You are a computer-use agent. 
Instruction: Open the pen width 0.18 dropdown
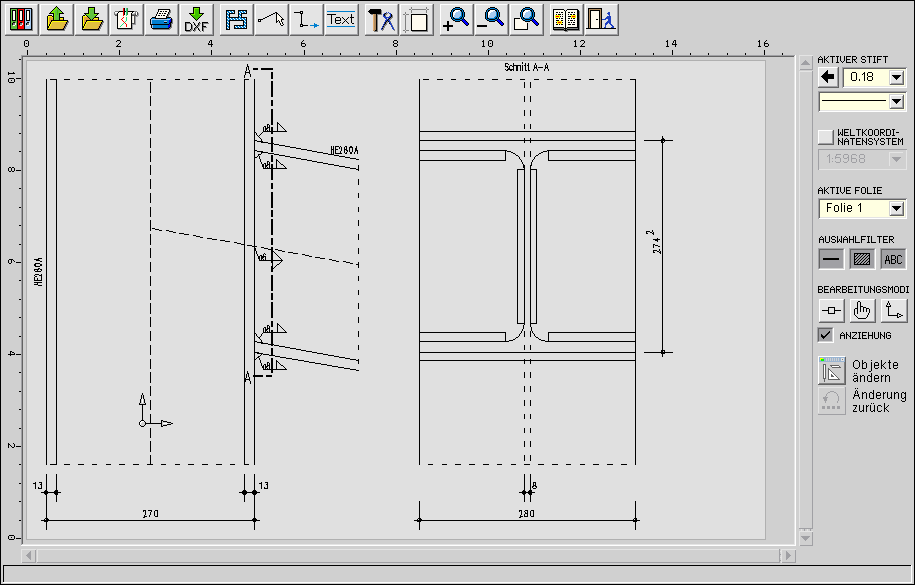pyautogui.click(x=896, y=77)
